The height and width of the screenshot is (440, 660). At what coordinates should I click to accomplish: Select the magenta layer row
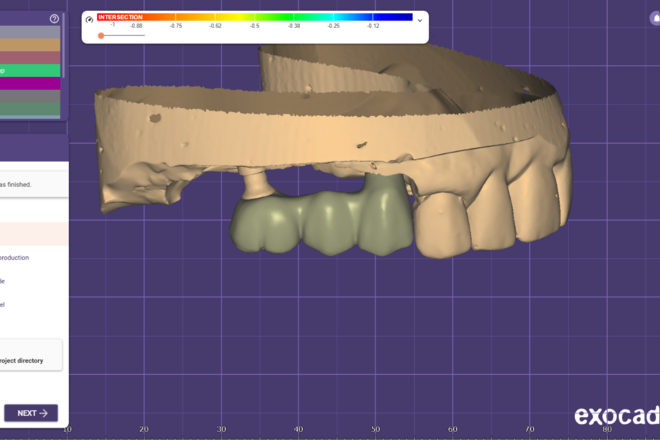(30, 83)
